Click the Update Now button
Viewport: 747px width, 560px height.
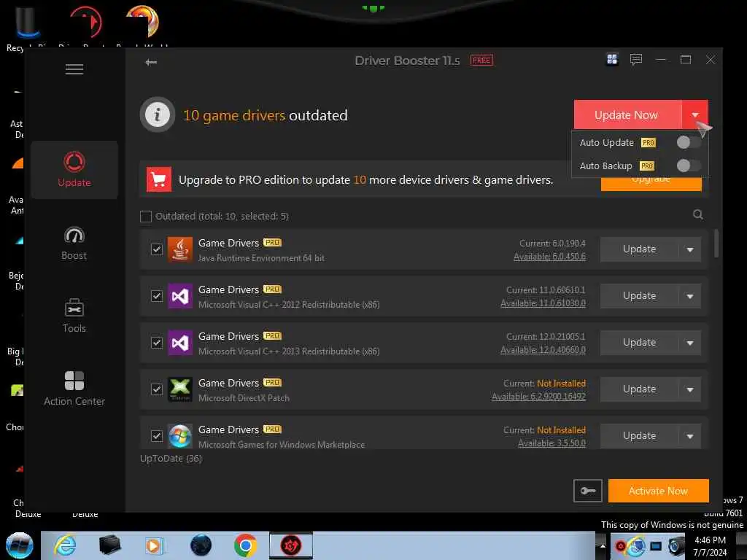click(627, 114)
